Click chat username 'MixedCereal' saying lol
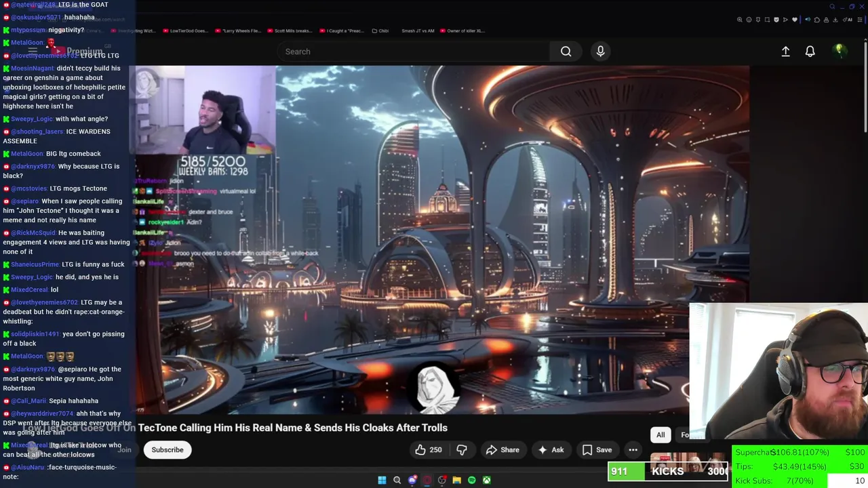868x488 pixels. tap(29, 289)
